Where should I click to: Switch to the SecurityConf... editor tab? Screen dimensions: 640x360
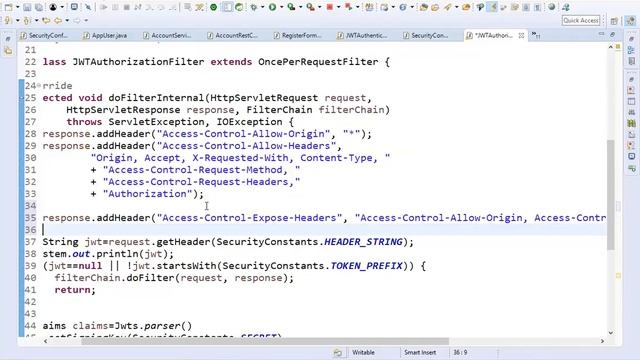[44, 36]
